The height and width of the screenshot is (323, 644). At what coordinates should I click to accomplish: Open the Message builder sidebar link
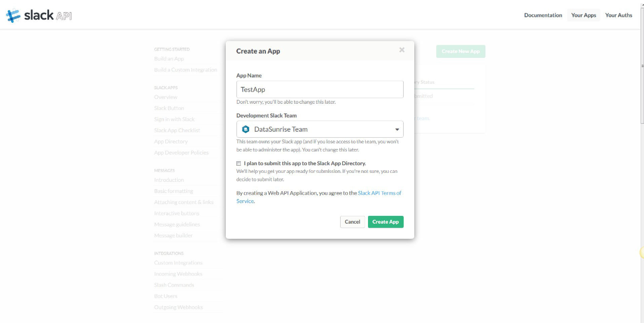173,235
